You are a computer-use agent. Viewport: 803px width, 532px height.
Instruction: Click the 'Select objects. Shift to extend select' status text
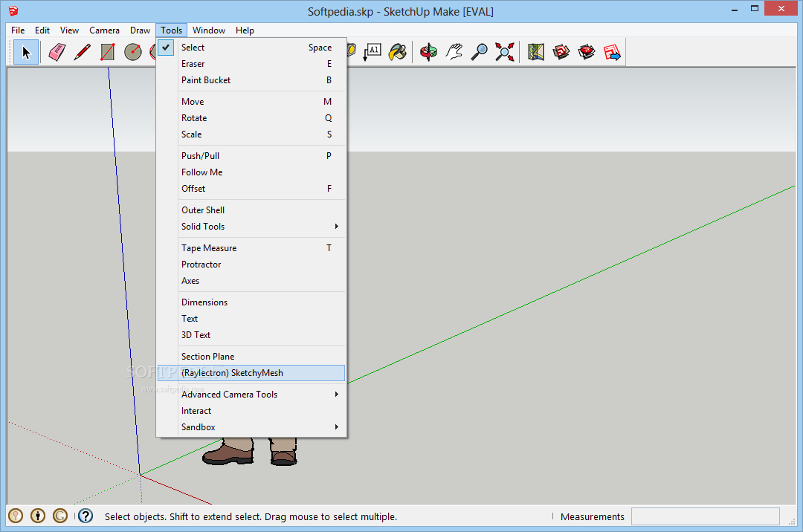(251, 516)
